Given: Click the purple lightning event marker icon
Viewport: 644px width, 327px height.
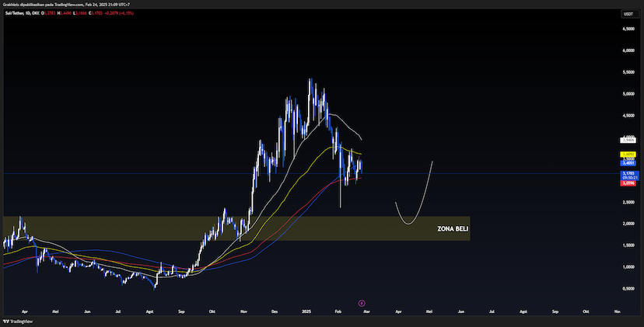Looking at the screenshot, I should pyautogui.click(x=362, y=303).
